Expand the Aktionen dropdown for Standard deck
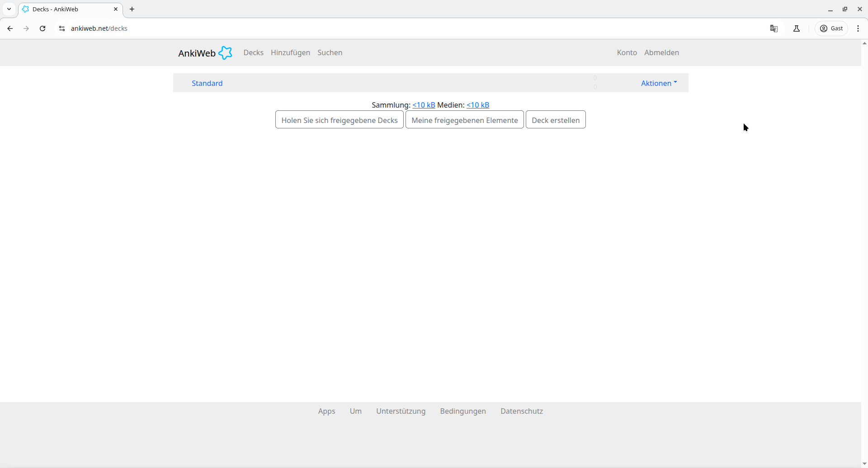The image size is (868, 468). [659, 83]
